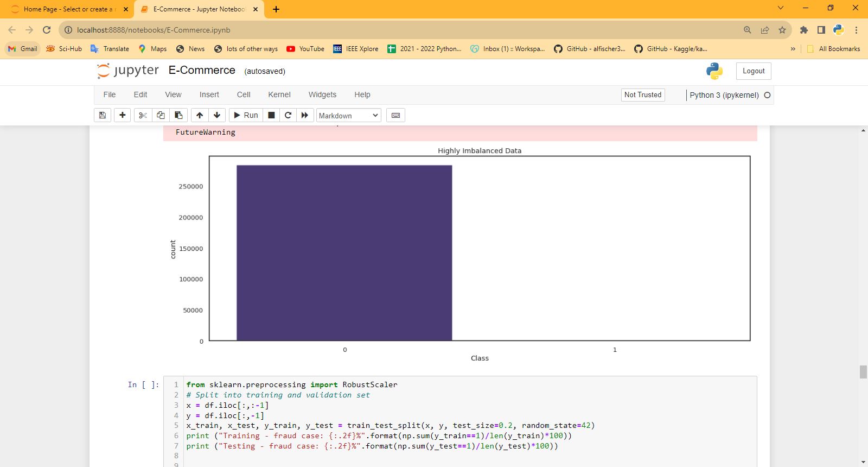Open the Kernel menu

click(279, 94)
